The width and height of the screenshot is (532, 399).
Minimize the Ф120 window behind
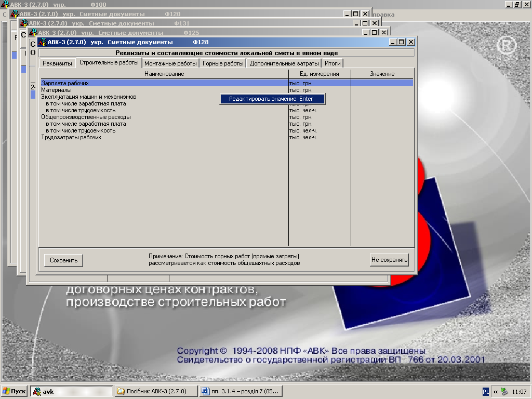[347, 14]
